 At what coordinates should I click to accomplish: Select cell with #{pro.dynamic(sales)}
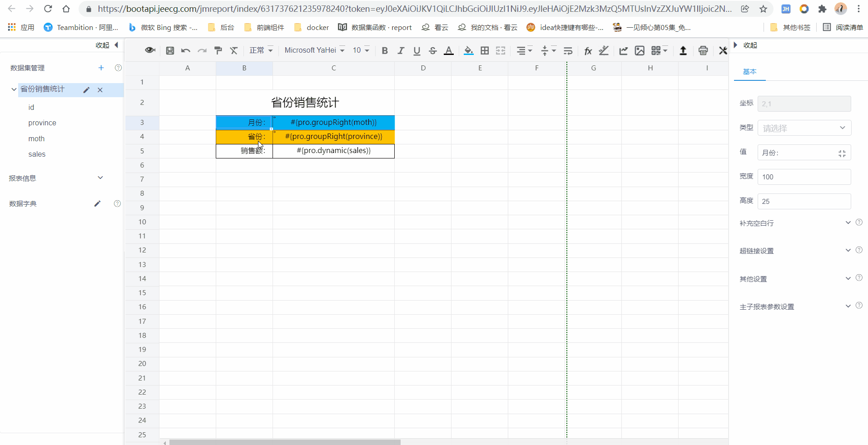click(333, 151)
